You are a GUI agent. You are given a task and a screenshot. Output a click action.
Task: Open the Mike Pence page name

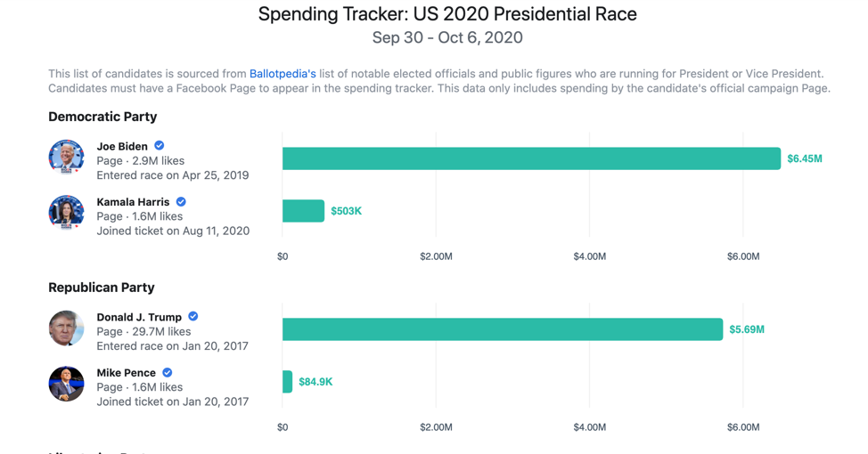tap(126, 374)
